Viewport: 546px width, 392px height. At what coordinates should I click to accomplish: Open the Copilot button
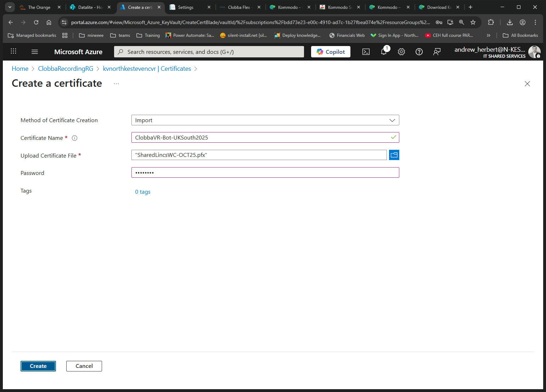click(x=331, y=52)
